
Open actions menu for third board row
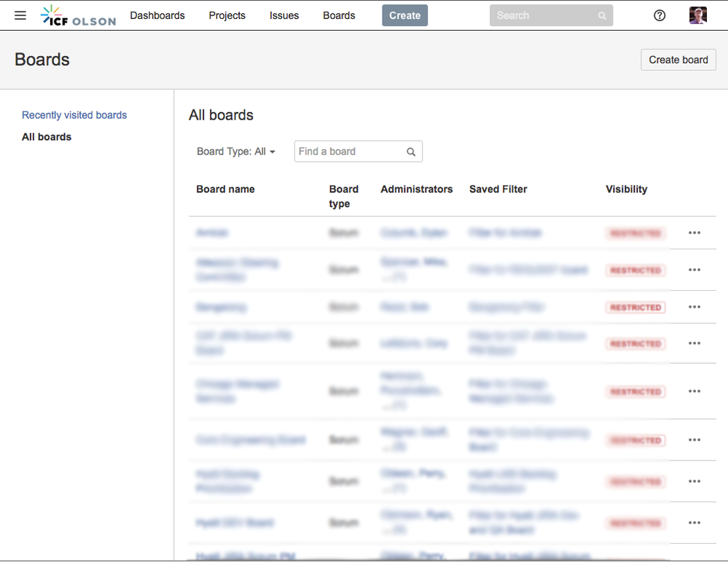point(694,307)
